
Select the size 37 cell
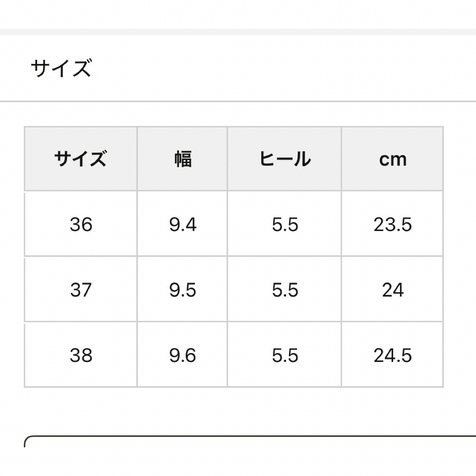81,289
